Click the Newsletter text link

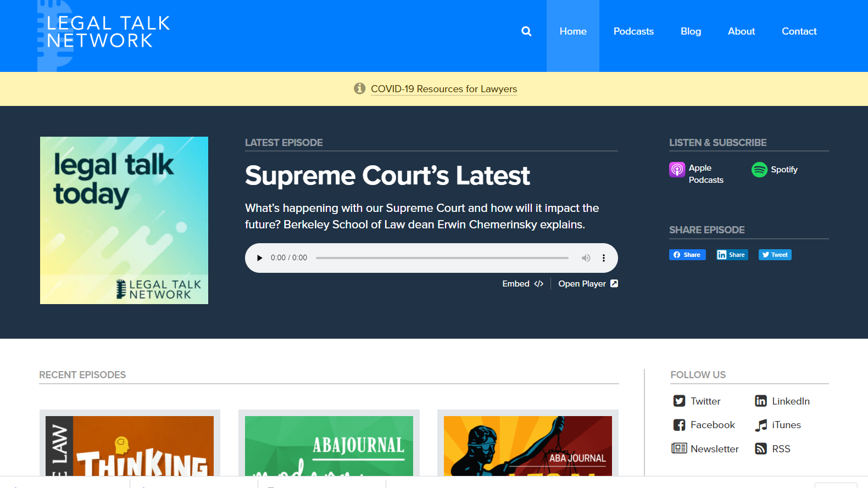point(715,449)
